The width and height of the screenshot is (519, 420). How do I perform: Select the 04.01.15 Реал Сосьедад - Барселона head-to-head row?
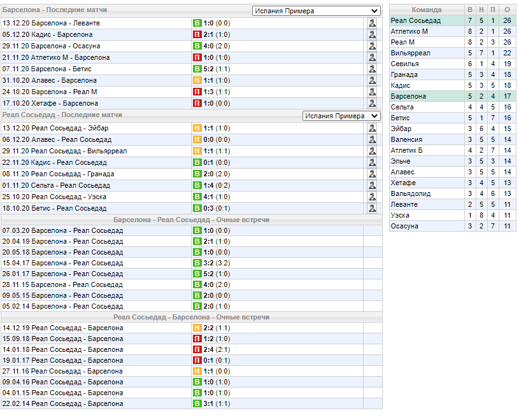pyautogui.click(x=192, y=393)
